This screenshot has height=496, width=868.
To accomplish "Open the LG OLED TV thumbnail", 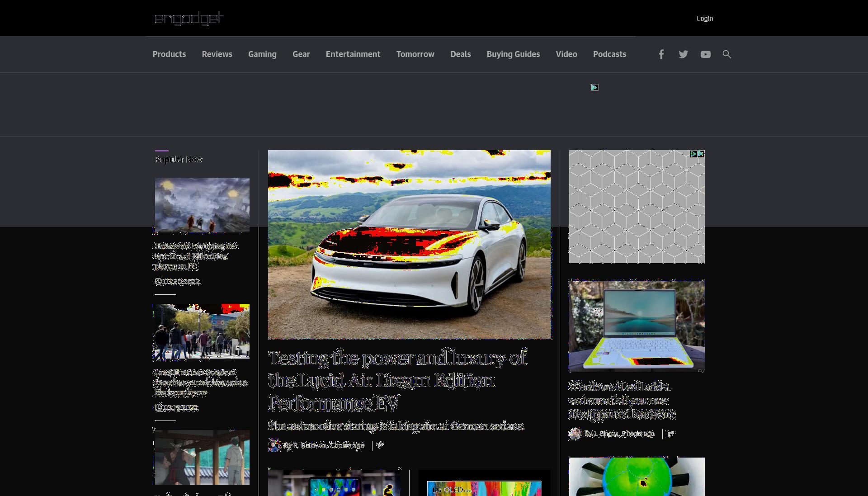I will tap(484, 483).
